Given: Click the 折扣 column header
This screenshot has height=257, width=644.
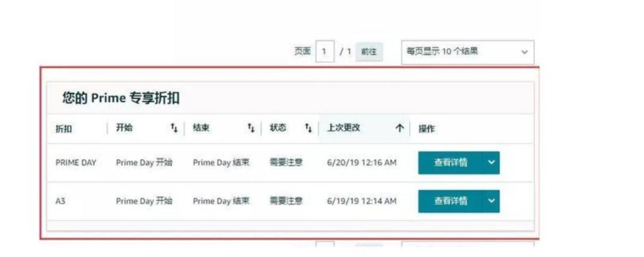Looking at the screenshot, I should coord(64,129).
